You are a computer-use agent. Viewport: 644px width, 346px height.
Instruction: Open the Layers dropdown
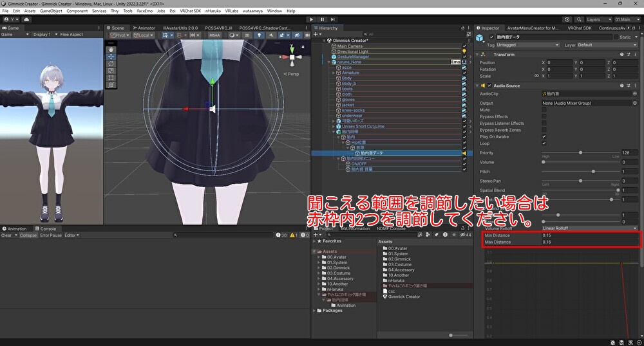pos(598,19)
